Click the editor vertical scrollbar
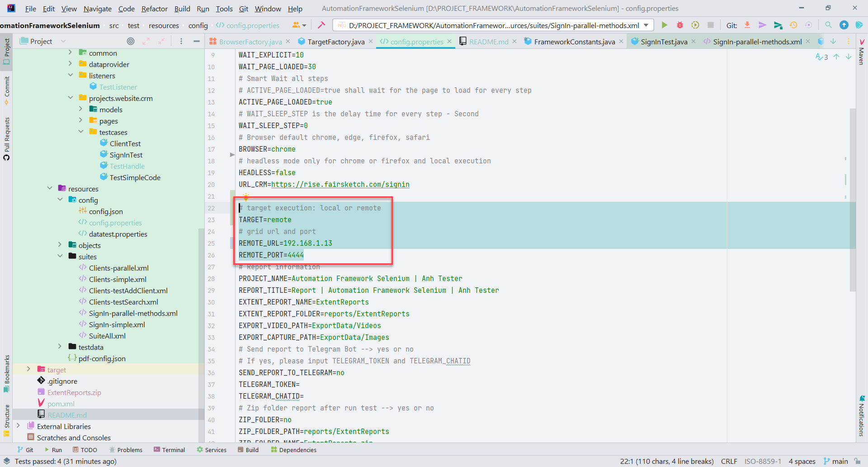Screen dimensions: 868x467 click(853, 199)
